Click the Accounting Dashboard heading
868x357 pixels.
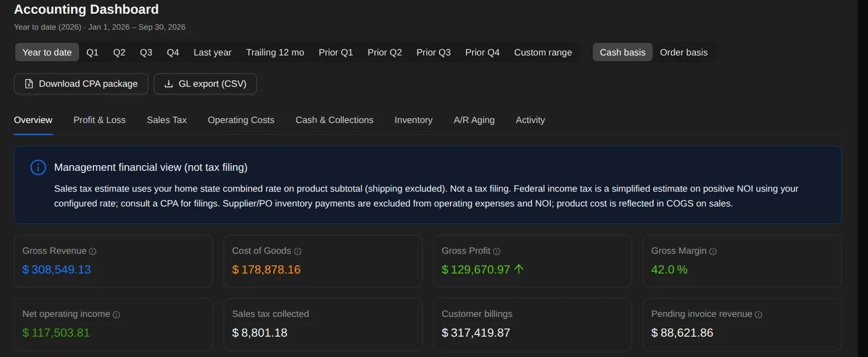(86, 9)
